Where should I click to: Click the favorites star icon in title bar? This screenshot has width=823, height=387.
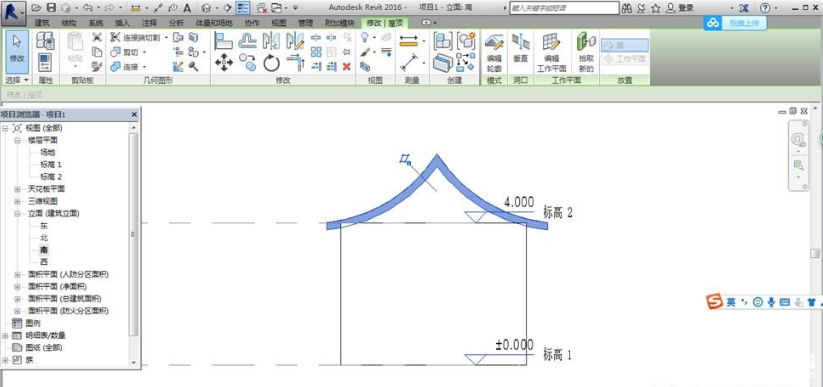[656, 8]
